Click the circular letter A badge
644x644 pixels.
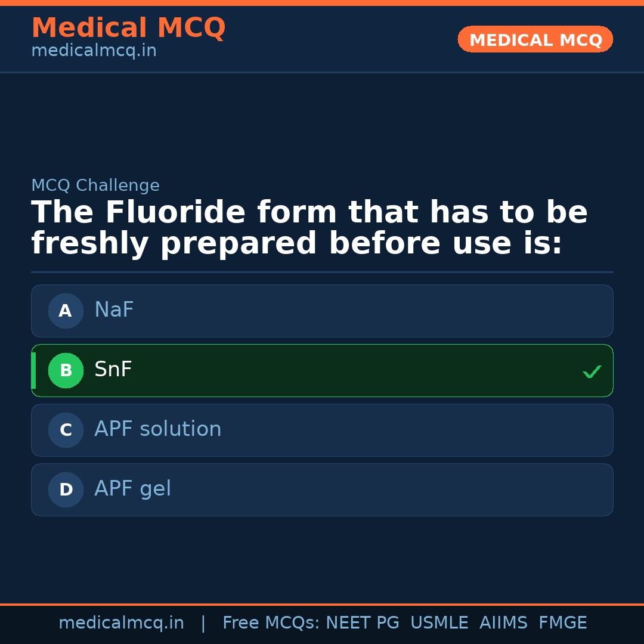66,311
